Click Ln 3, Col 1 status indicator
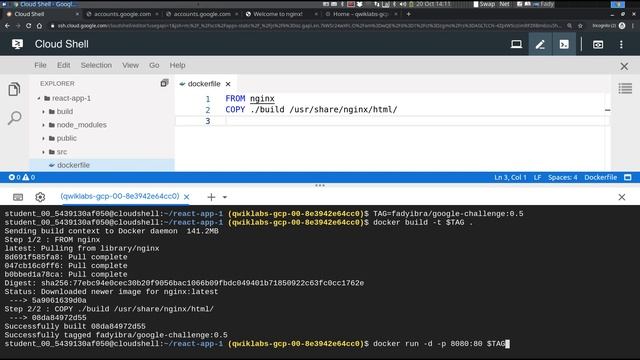This screenshot has width=640, height=360. tap(510, 177)
